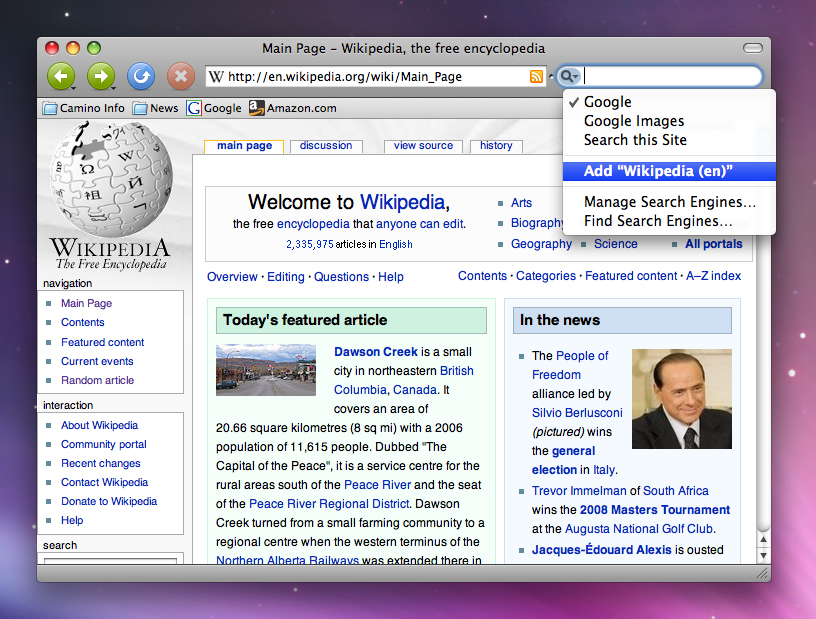Choose Google Images from search menu
816x619 pixels.
(669, 121)
